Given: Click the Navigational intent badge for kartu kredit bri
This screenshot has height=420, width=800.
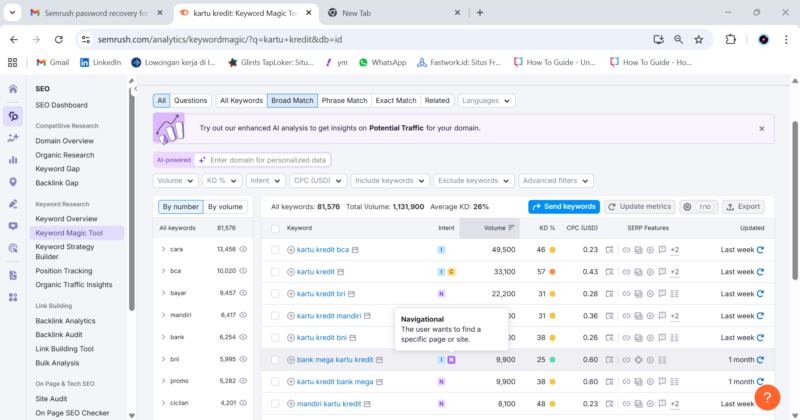Looking at the screenshot, I should click(441, 293).
